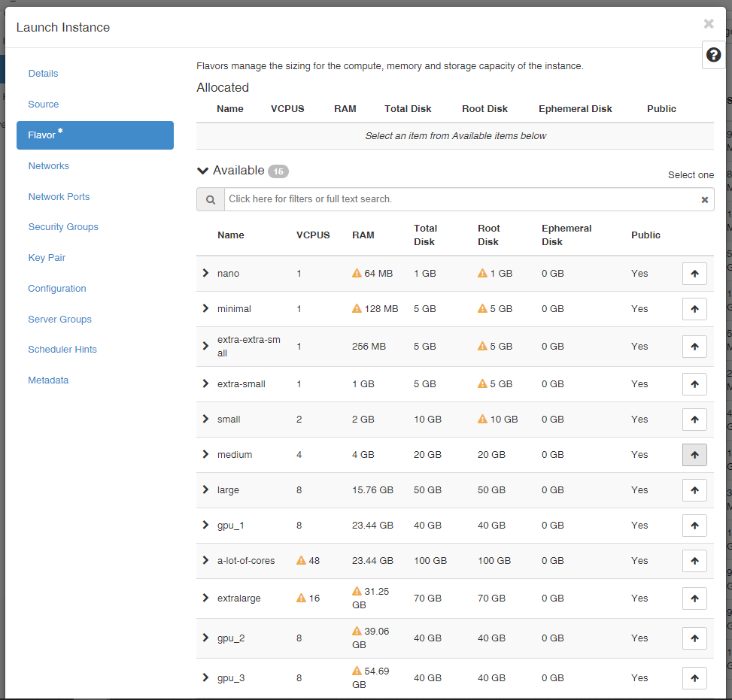The image size is (732, 700).
Task: Expand the extralarge flavor row
Action: [x=205, y=598]
